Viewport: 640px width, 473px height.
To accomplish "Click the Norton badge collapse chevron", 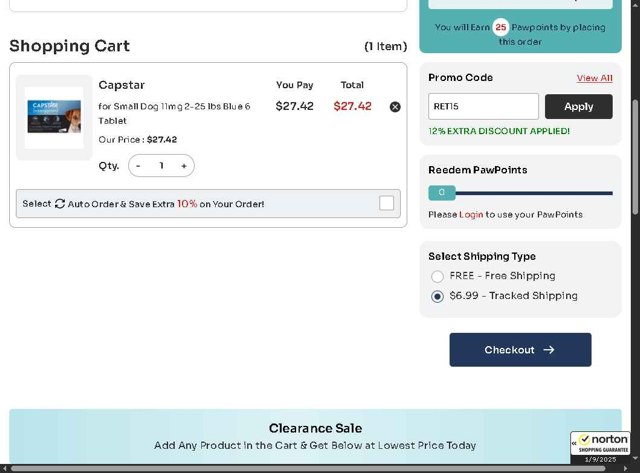I will point(574,442).
